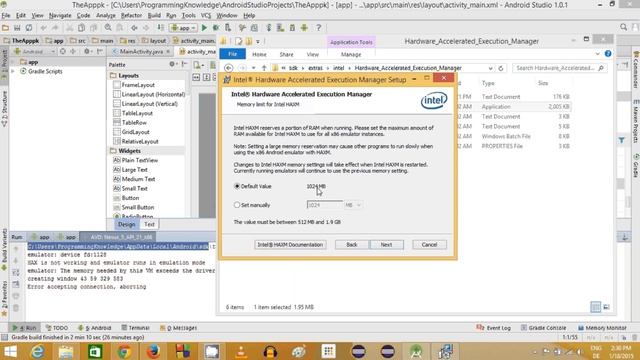This screenshot has height=360, width=640.
Task: Open the Gradle Console tool window
Action: click(x=543, y=328)
